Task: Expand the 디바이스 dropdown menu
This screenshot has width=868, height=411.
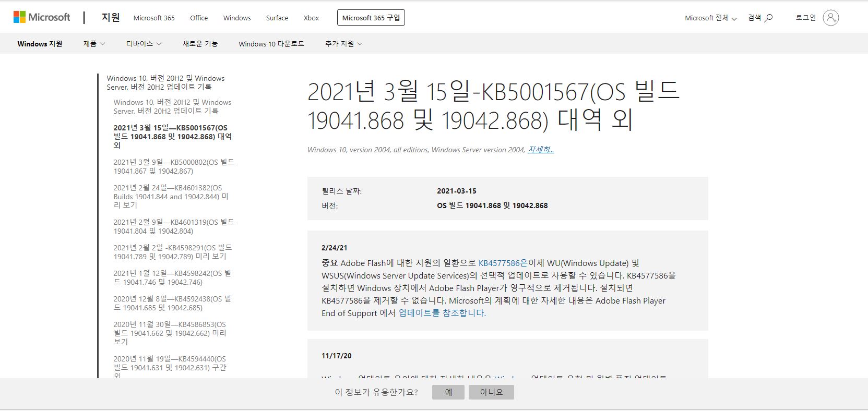Action: click(x=144, y=44)
